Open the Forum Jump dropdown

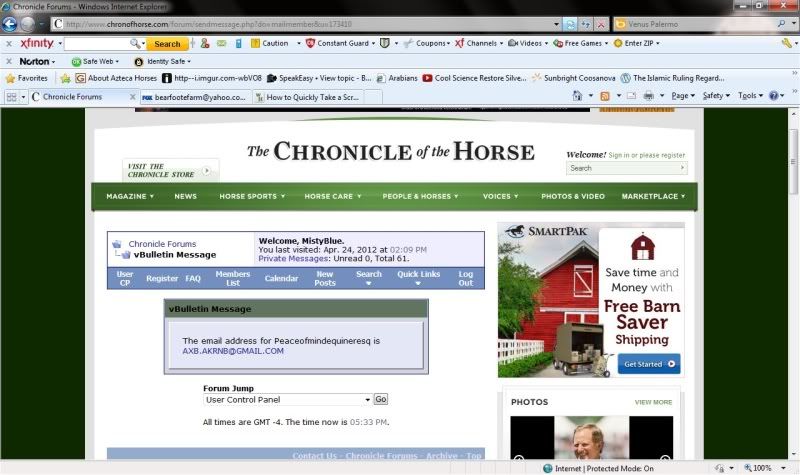[x=286, y=399]
